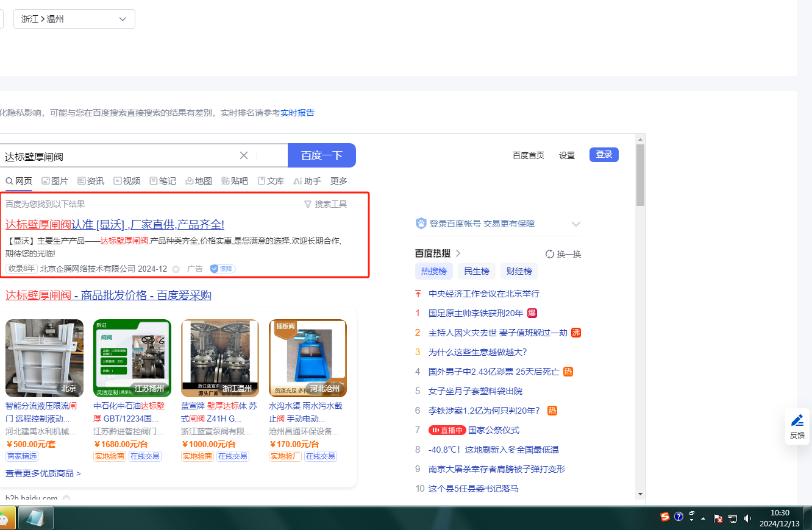The height and width of the screenshot is (530, 812).
Task: Click the blue 登录 button
Action: [604, 155]
